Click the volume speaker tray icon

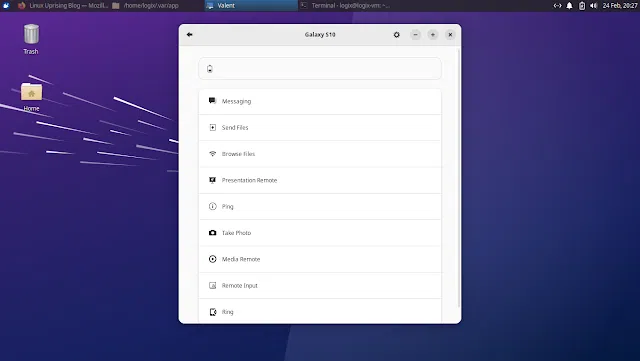[x=593, y=5]
